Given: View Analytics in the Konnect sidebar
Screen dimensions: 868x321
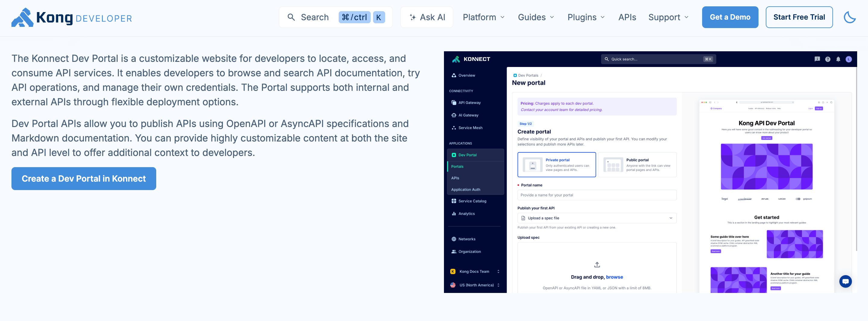Looking at the screenshot, I should point(466,213).
